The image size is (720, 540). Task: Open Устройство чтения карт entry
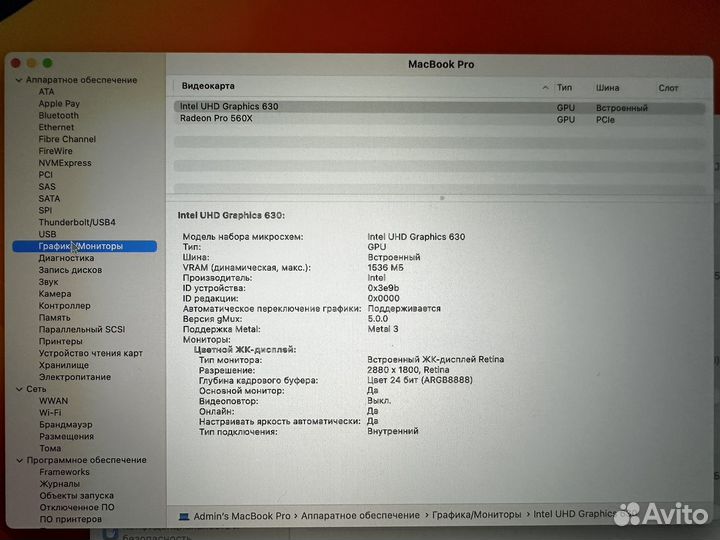coord(90,354)
